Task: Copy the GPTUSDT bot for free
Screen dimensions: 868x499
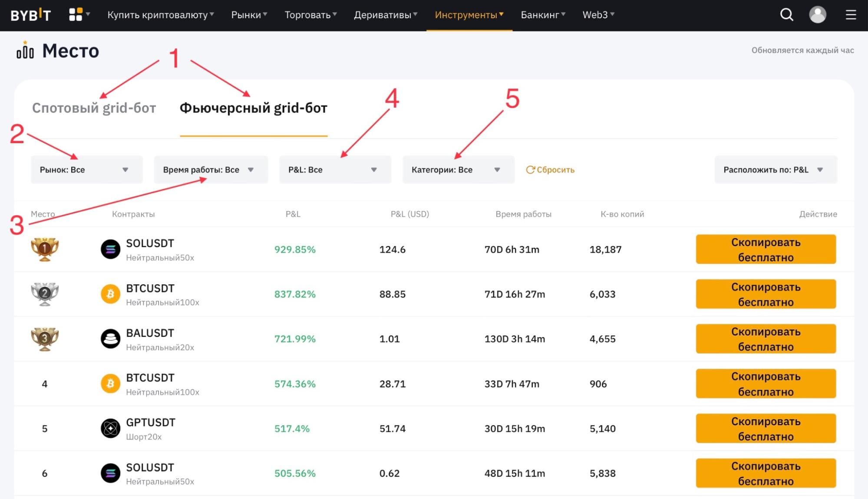Action: coord(766,428)
